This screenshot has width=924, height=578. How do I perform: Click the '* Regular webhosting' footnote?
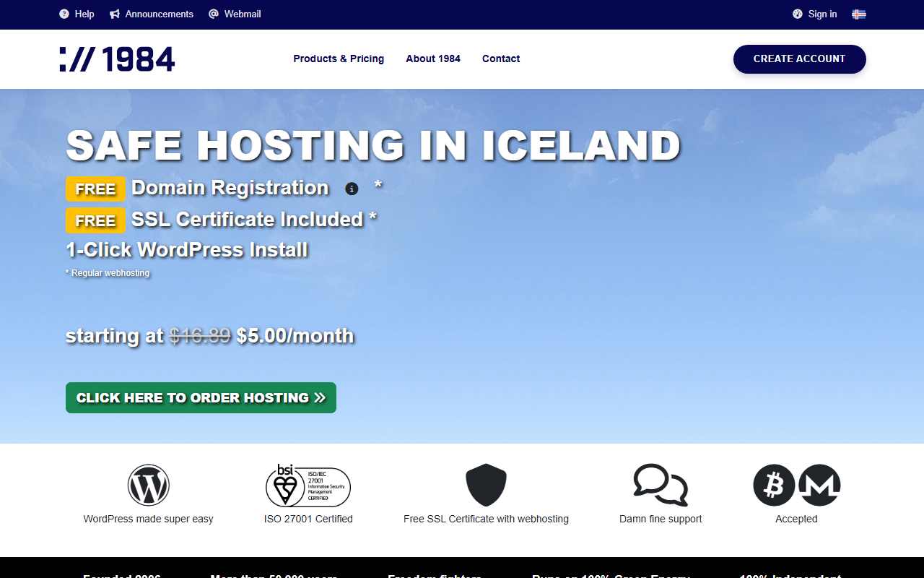[108, 273]
